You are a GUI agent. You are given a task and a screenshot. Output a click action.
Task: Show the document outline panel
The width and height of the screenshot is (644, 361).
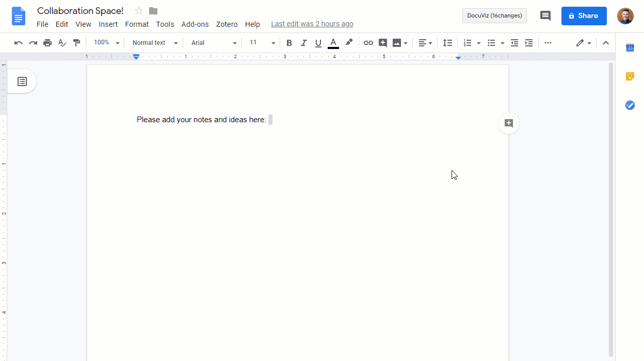tap(22, 81)
